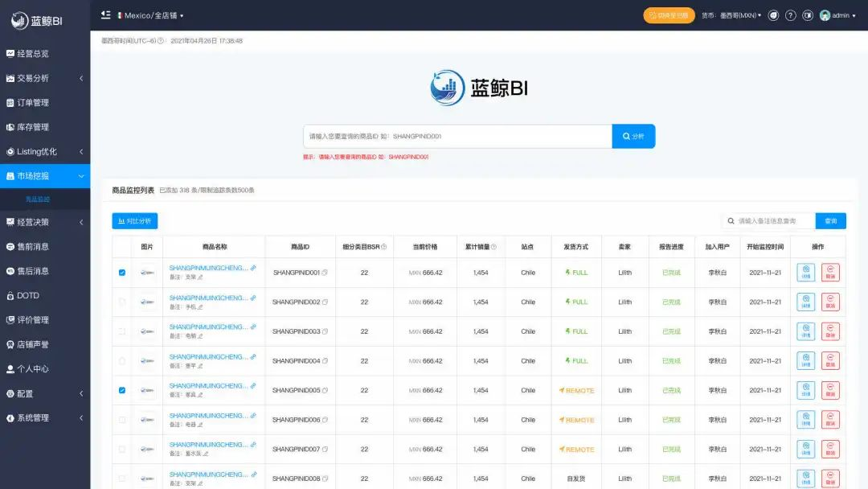
Task: Uncheck the SHANGPINID005 row checkbox
Action: tap(121, 389)
